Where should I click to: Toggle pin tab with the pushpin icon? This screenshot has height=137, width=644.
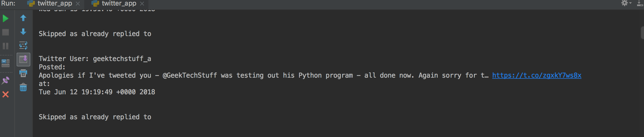(5, 81)
